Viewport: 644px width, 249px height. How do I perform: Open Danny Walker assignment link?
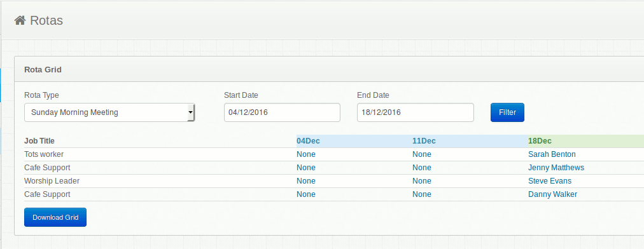pos(552,194)
